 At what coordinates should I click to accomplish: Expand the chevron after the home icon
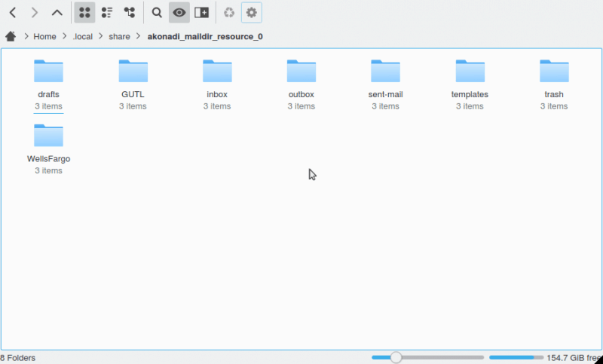click(x=26, y=36)
